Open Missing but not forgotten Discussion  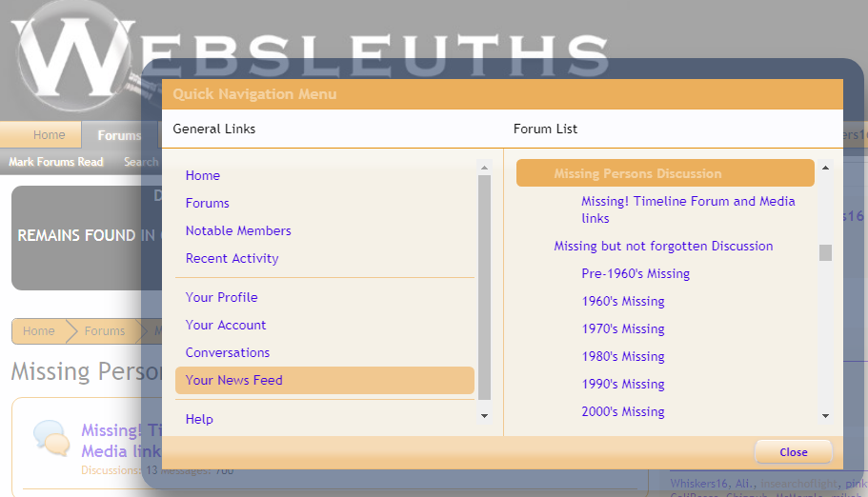663,246
